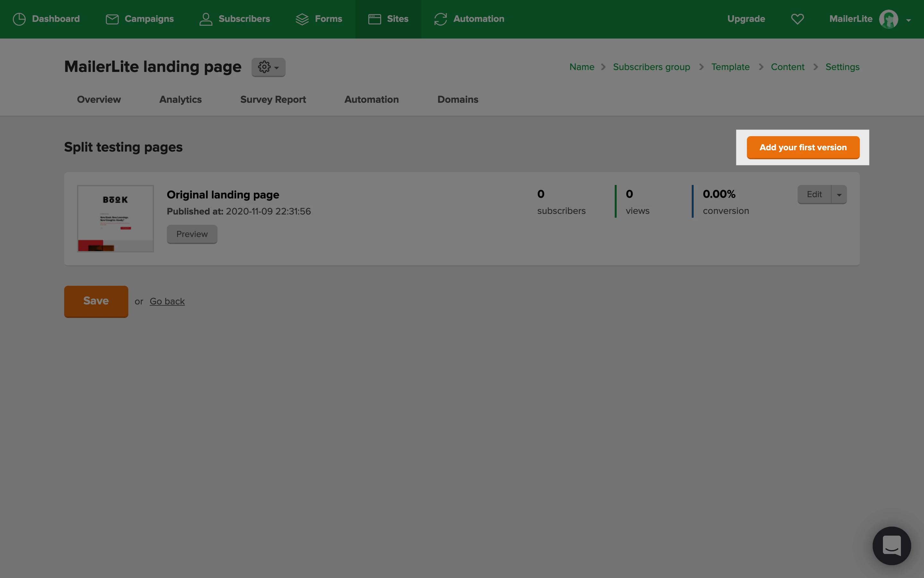Switch to the Domains tab
The image size is (924, 578).
pos(458,100)
